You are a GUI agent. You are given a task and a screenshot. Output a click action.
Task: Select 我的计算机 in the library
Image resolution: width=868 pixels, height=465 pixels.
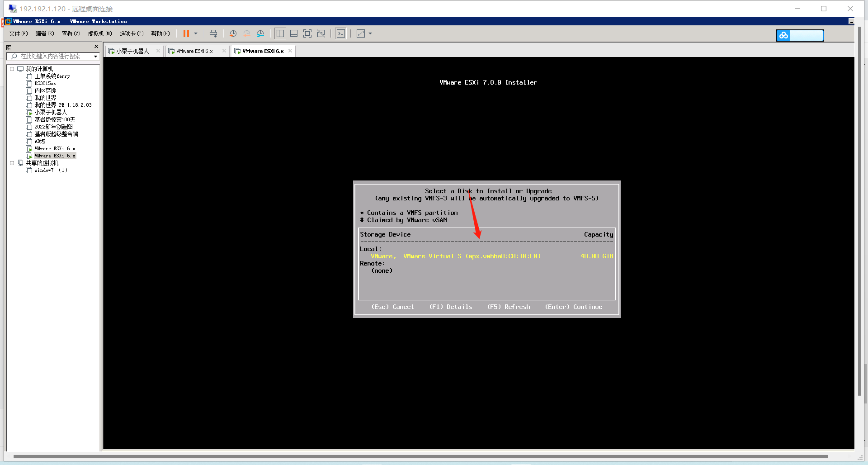pos(39,69)
